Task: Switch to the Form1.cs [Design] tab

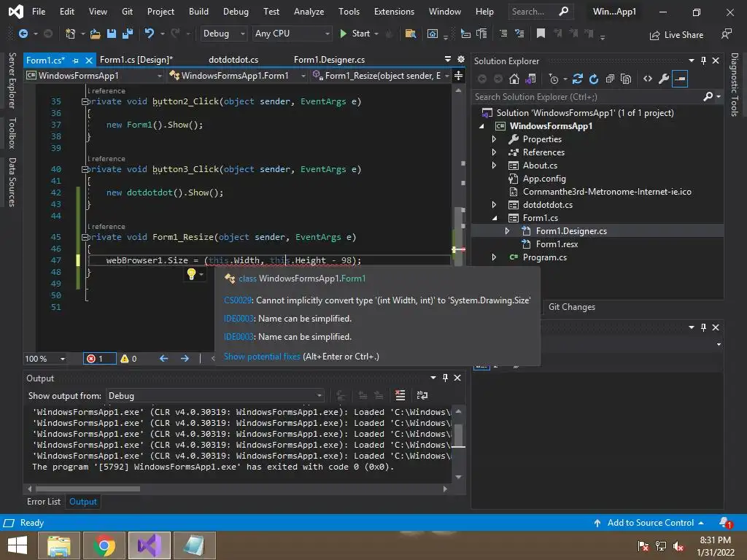Action: [x=136, y=60]
